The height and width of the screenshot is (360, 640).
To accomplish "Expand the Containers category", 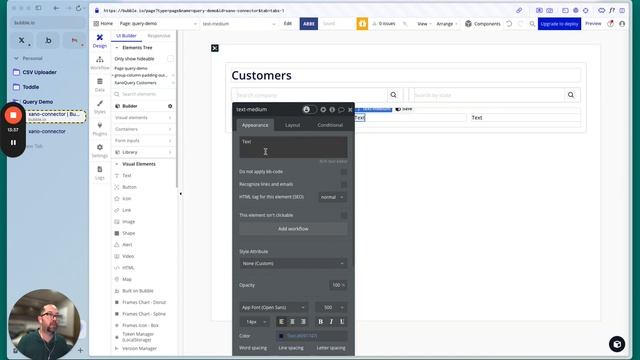I will point(143,129).
